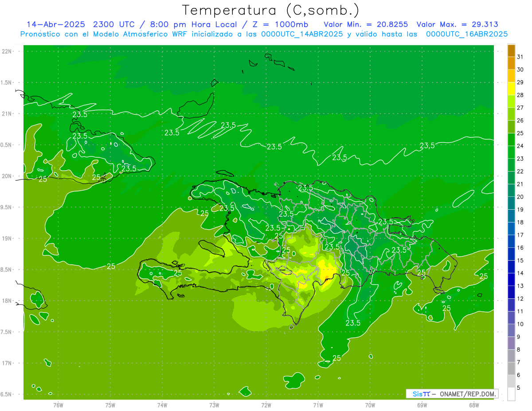Click the '70W' longitude axis label
The width and height of the screenshot is (532, 411).
370,405
